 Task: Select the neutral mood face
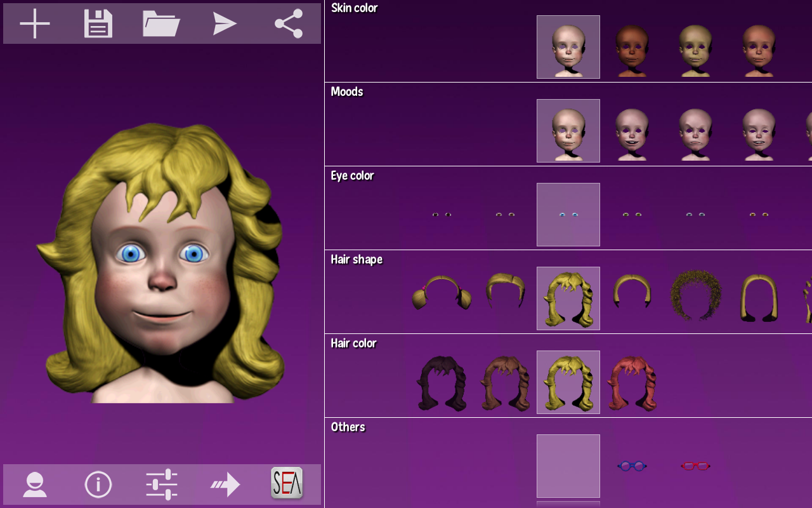(568, 131)
